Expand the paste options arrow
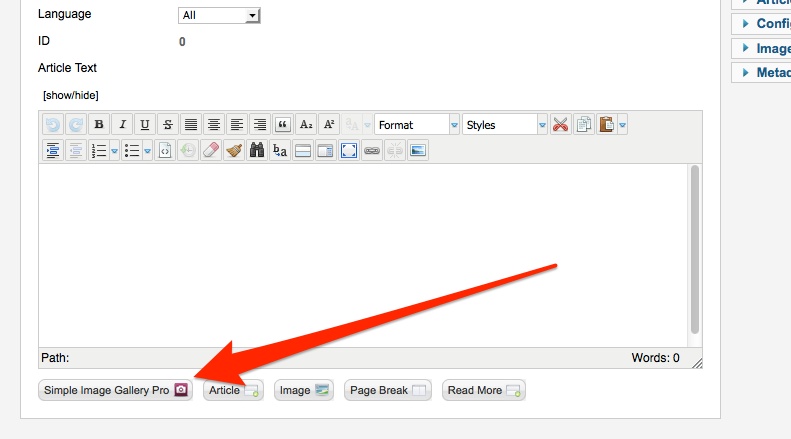The image size is (791, 439). point(623,125)
